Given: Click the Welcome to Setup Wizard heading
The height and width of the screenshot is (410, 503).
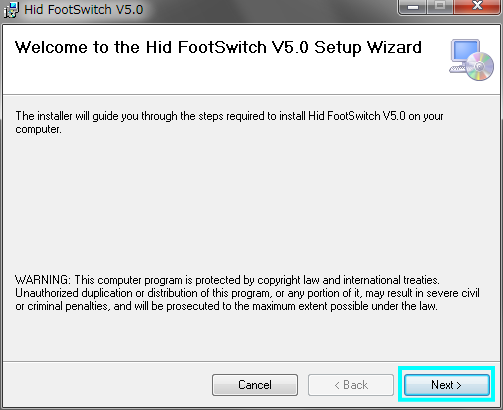Looking at the screenshot, I should (218, 47).
